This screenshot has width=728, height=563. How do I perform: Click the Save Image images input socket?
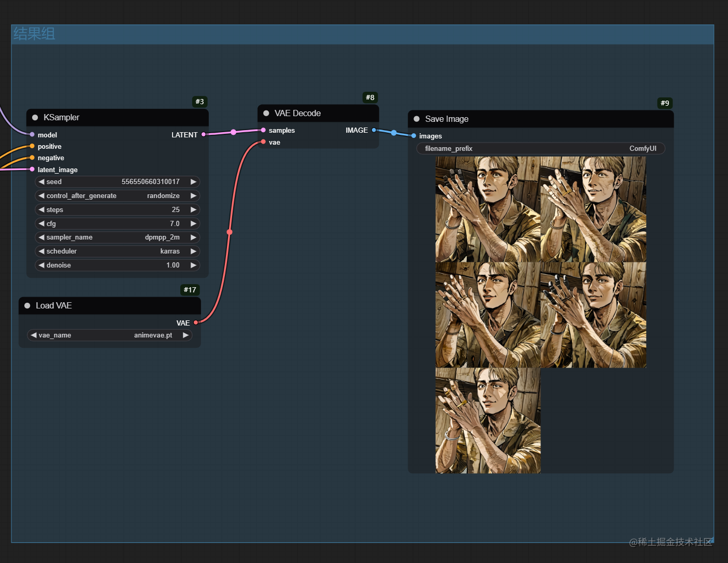click(413, 136)
